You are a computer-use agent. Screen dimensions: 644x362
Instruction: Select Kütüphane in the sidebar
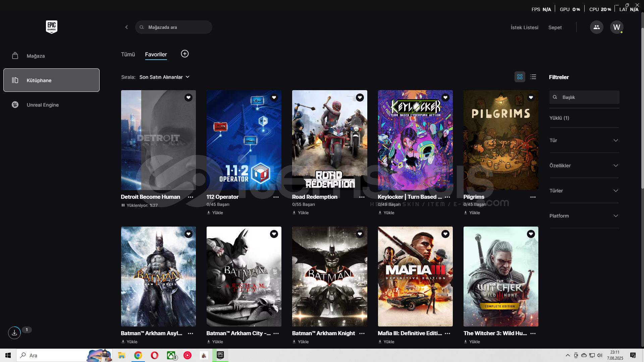[x=51, y=80]
